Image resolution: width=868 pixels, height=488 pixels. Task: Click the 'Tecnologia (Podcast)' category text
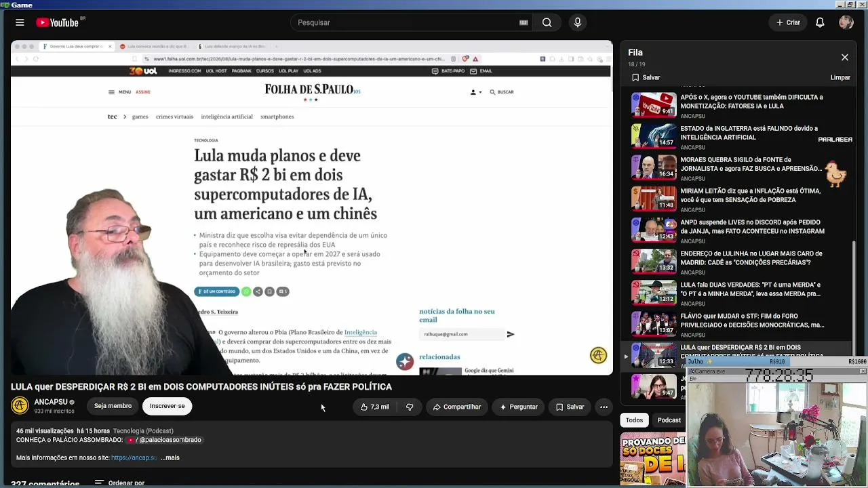point(143,431)
